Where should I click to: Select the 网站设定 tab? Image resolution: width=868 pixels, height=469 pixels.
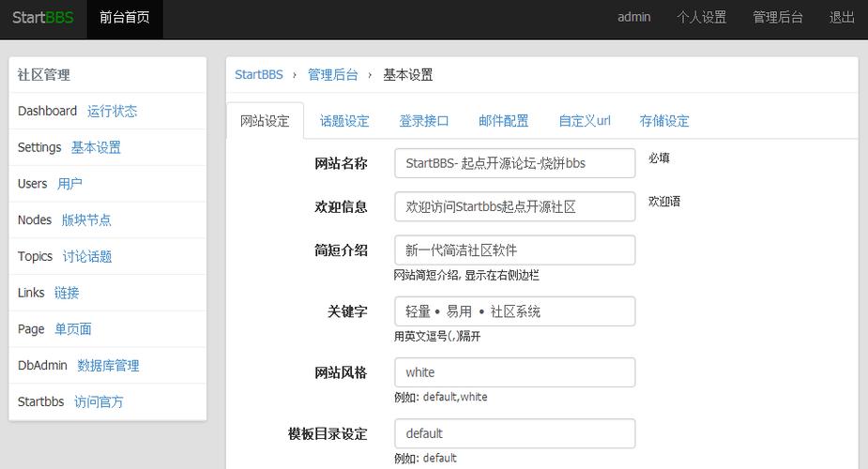tap(266, 121)
